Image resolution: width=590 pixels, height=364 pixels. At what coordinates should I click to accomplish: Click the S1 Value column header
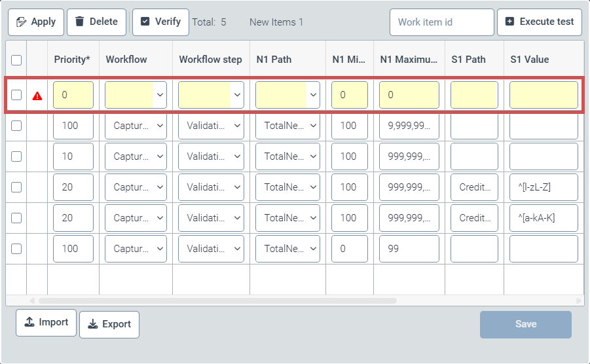click(529, 60)
